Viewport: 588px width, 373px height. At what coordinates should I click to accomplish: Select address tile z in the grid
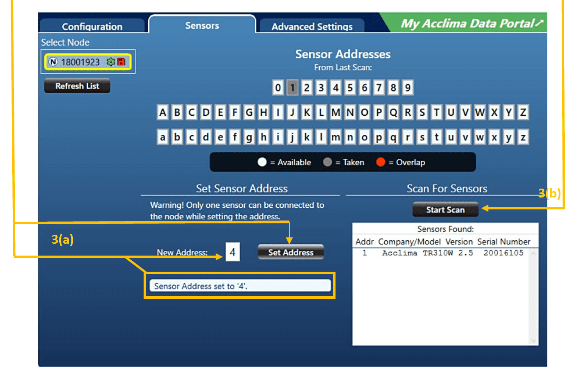pos(522,137)
